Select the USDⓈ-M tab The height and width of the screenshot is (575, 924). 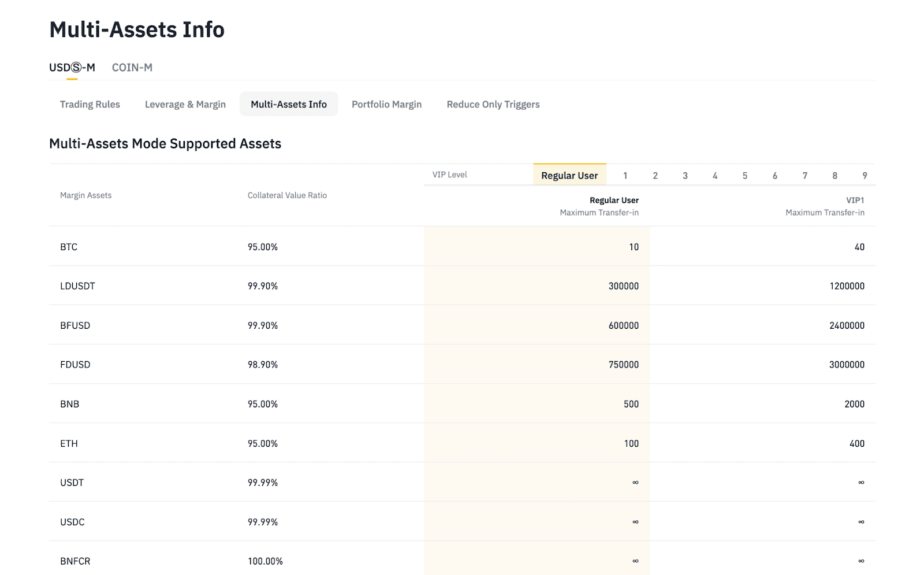point(72,68)
